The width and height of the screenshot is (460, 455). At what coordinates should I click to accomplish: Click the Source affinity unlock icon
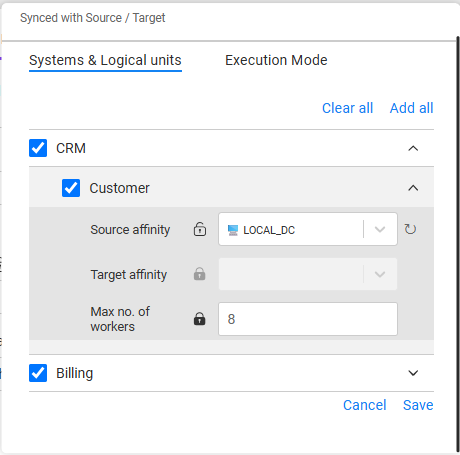pyautogui.click(x=200, y=229)
